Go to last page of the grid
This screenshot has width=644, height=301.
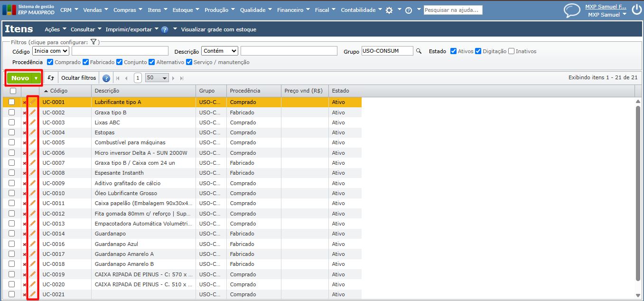click(182, 78)
